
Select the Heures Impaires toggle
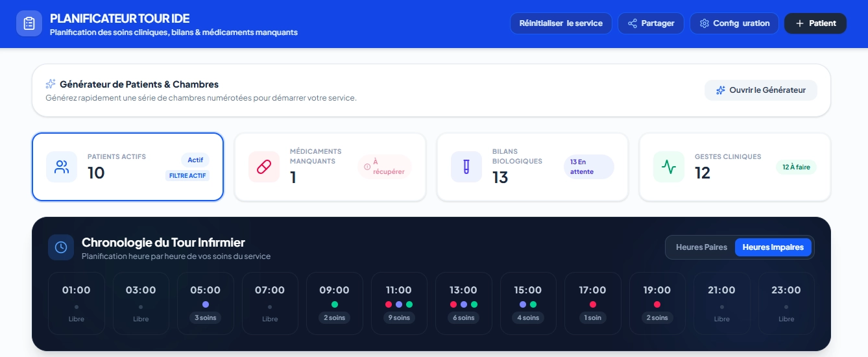tap(773, 247)
